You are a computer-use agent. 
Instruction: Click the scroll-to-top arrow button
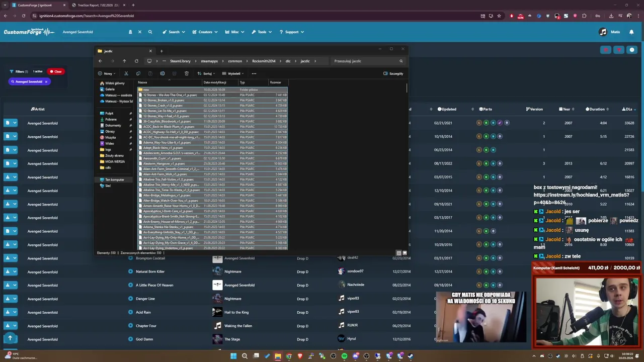pyautogui.click(x=10, y=338)
